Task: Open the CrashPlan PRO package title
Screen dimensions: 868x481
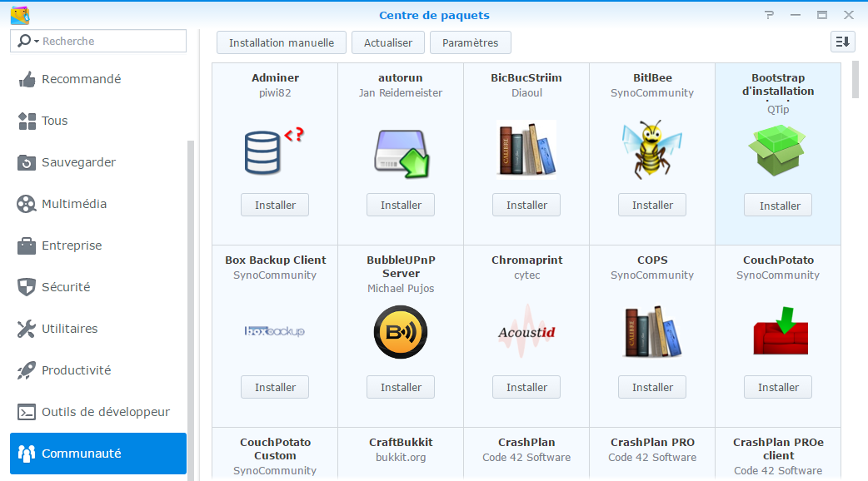Action: tap(652, 442)
